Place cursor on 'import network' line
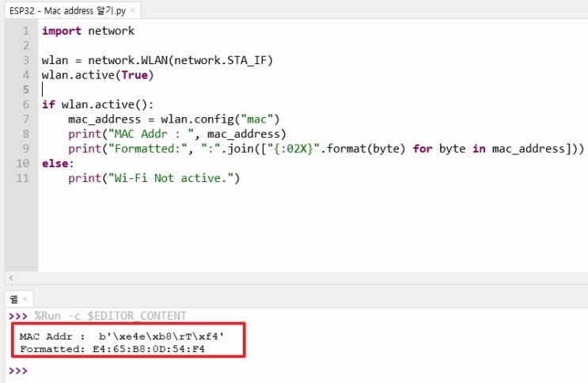Screen dimensions: 588x383 (88, 31)
